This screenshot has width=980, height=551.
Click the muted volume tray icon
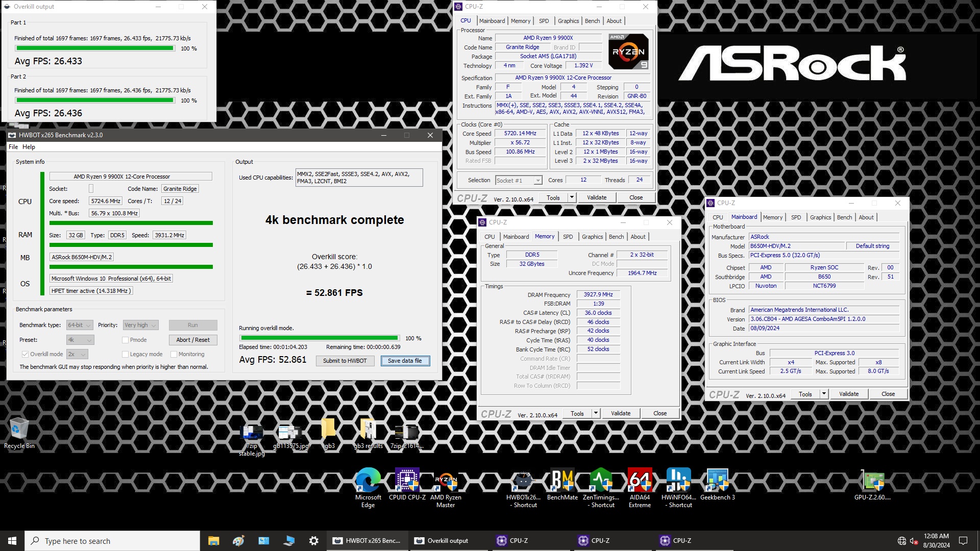pos(914,541)
